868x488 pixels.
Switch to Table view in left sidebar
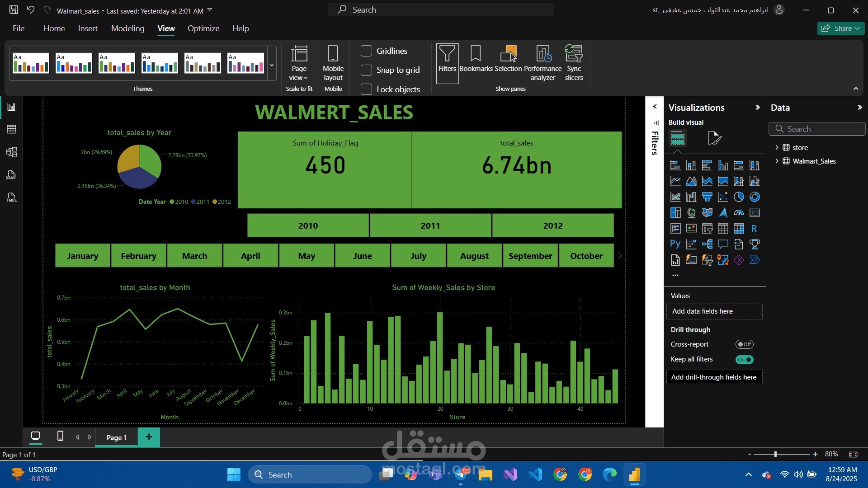click(x=12, y=130)
